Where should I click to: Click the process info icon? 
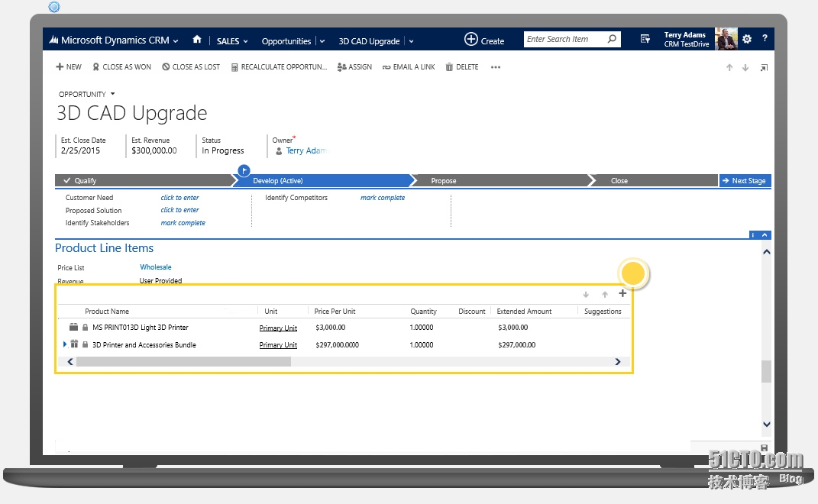753,234
